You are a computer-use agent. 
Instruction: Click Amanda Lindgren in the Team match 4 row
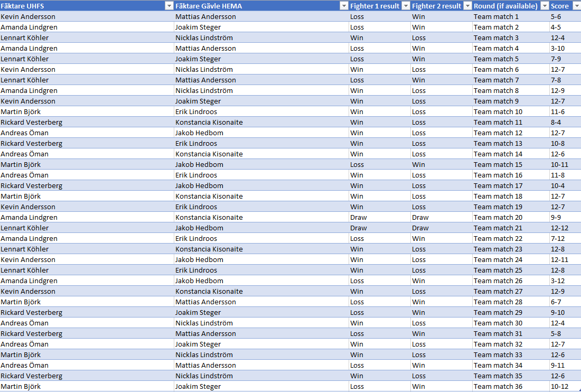click(x=87, y=48)
